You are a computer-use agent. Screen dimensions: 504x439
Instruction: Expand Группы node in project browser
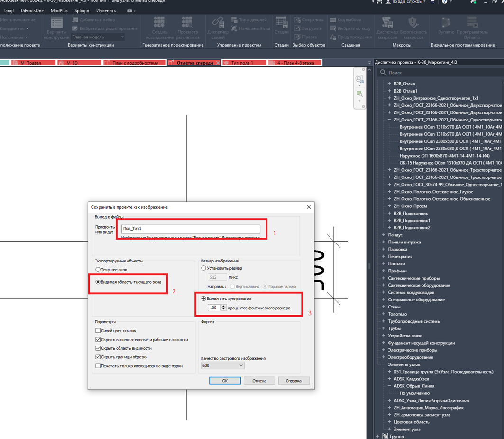378,437
